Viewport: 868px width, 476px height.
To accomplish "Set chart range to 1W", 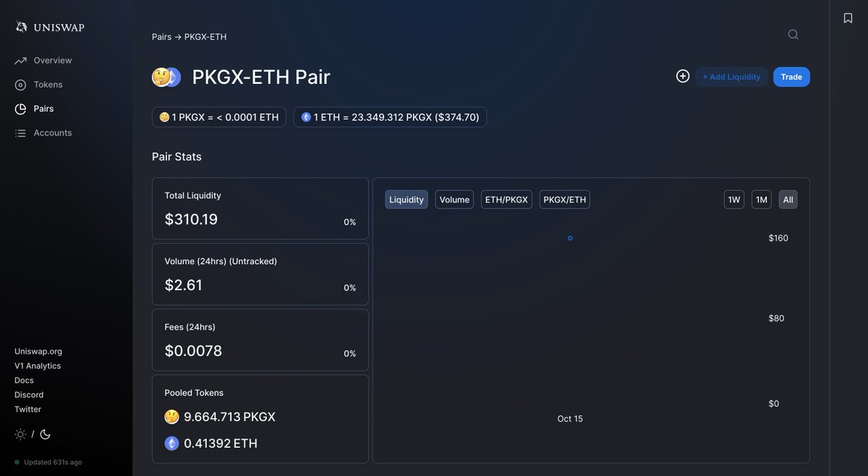I will 734,200.
